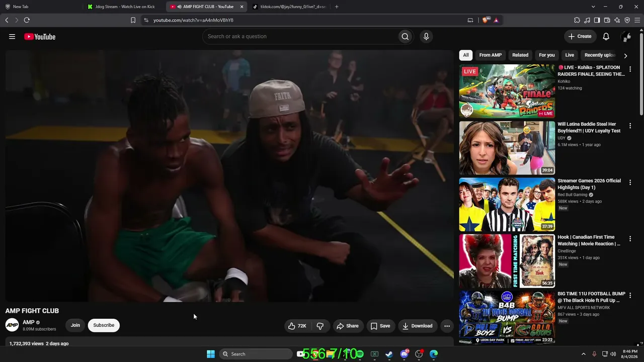Reload the page in the browser

point(27,20)
